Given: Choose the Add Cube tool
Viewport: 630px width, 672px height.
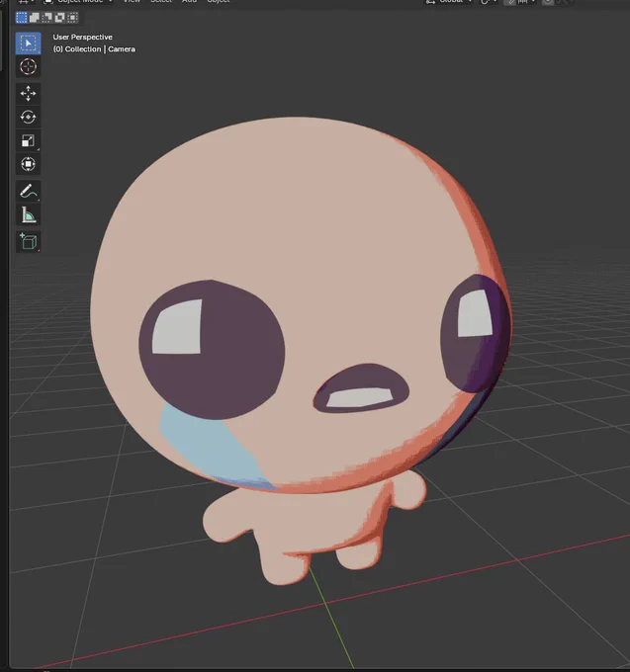Looking at the screenshot, I should 29,241.
